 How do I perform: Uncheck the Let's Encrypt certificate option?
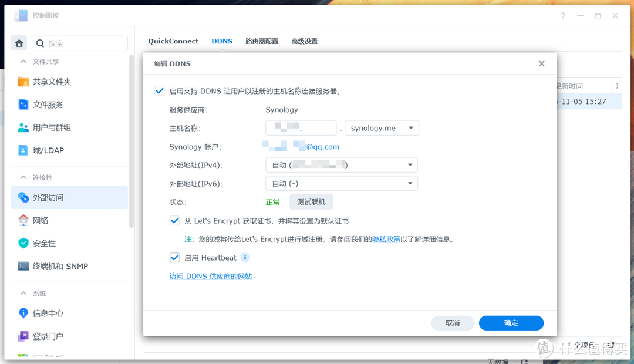coord(174,220)
